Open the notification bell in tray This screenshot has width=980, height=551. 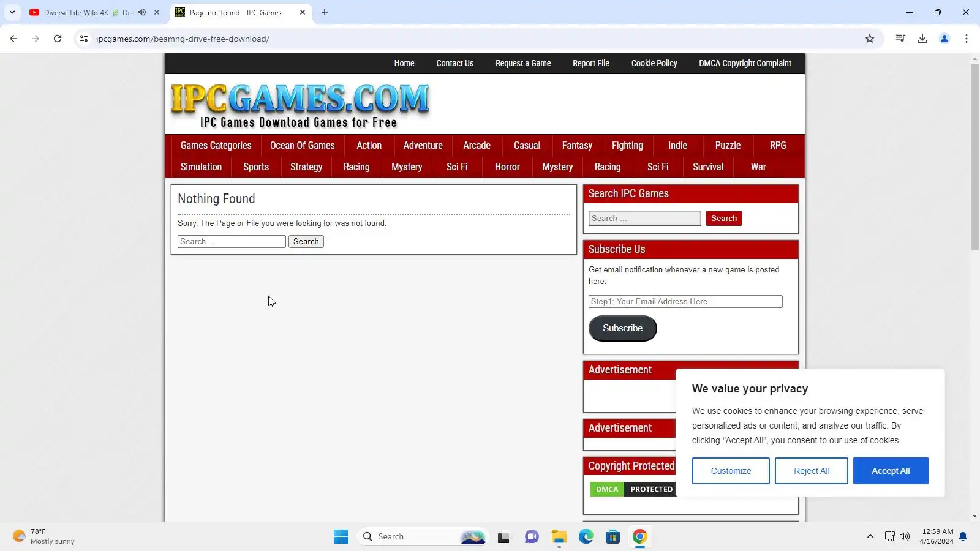click(x=963, y=537)
